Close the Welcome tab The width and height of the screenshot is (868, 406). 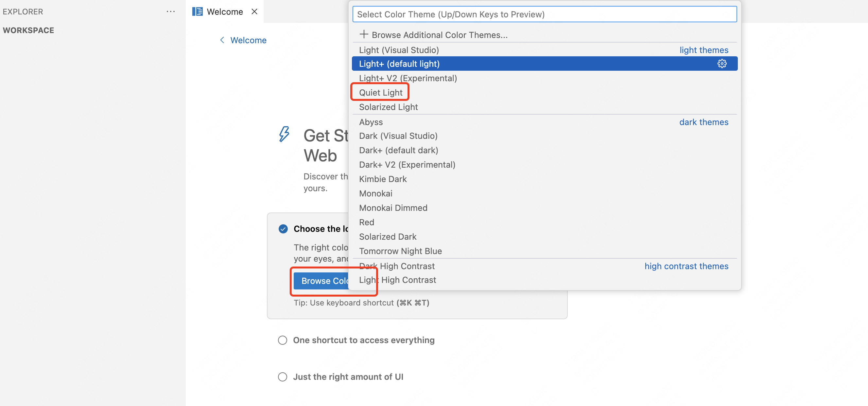point(254,11)
